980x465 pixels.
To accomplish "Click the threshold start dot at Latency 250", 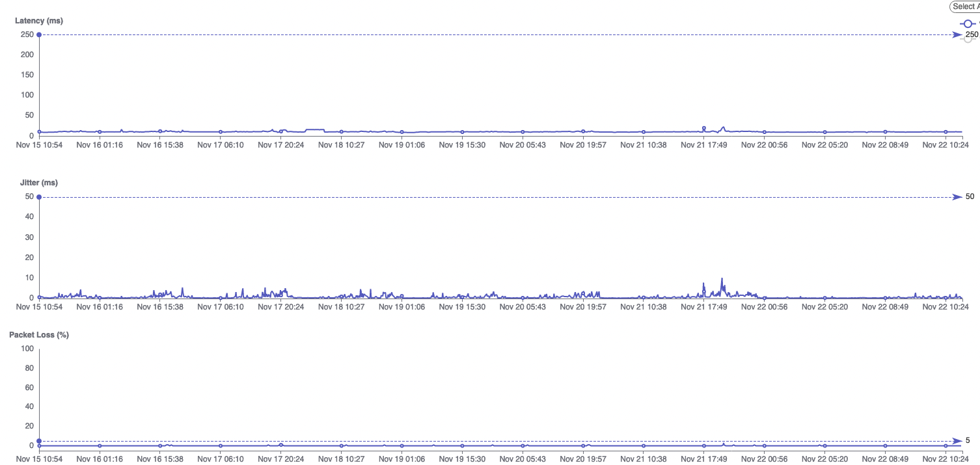I will coord(39,34).
